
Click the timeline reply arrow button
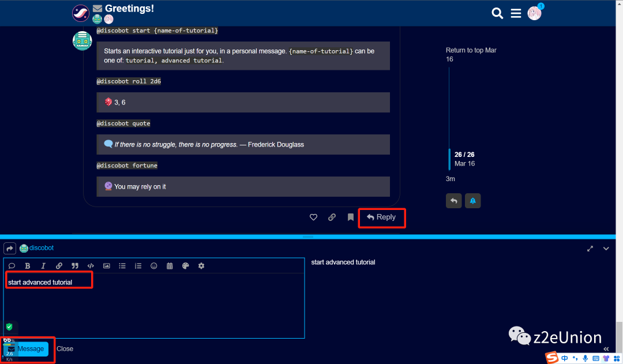tap(453, 201)
